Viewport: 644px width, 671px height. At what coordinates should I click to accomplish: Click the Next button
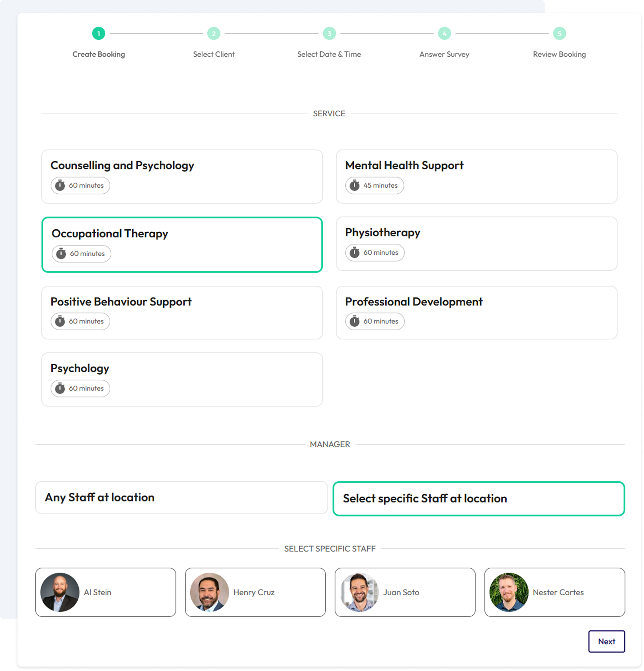click(x=607, y=641)
